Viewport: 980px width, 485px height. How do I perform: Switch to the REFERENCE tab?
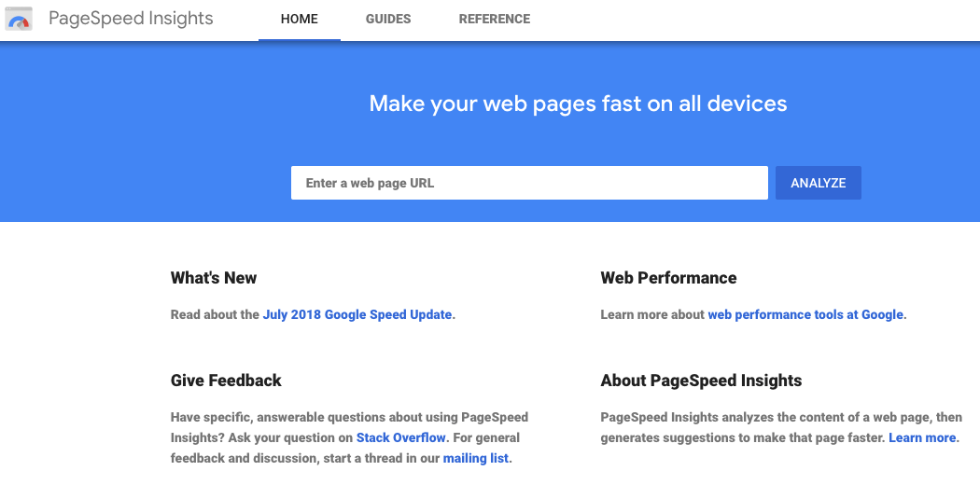495,20
